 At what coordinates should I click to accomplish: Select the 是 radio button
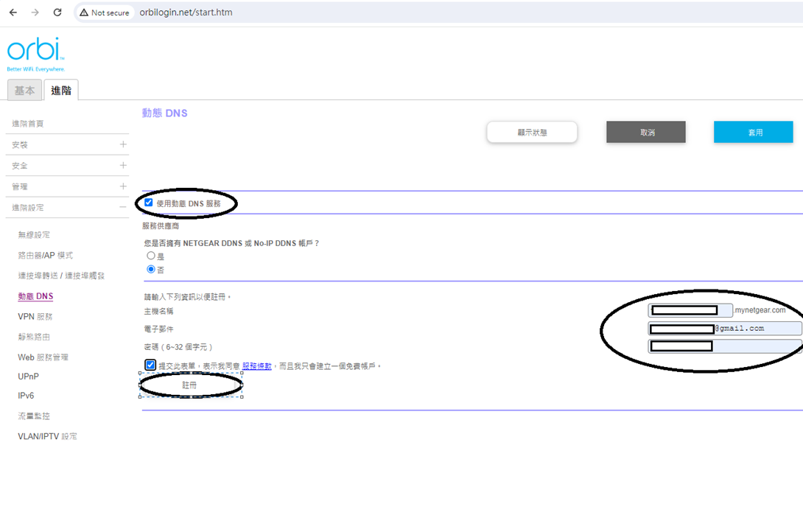pos(151,256)
